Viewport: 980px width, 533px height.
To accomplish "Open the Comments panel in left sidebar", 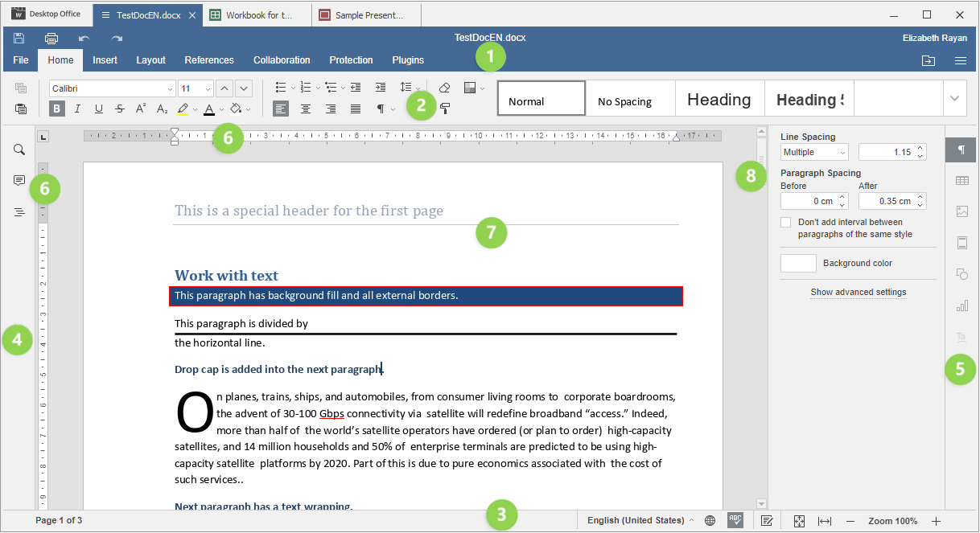I will pyautogui.click(x=19, y=181).
